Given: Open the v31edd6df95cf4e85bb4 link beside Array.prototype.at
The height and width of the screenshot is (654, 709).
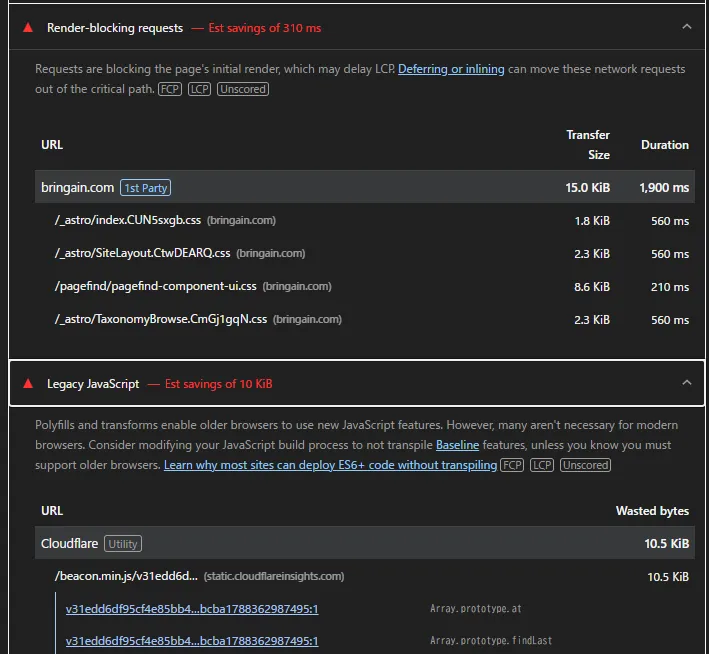Looking at the screenshot, I should click(x=192, y=609).
